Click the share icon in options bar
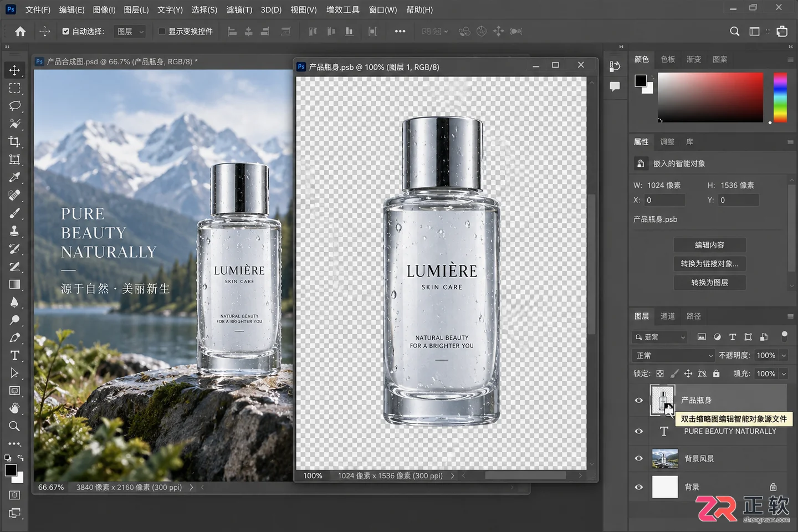Image resolution: width=798 pixels, height=532 pixels. point(782,32)
